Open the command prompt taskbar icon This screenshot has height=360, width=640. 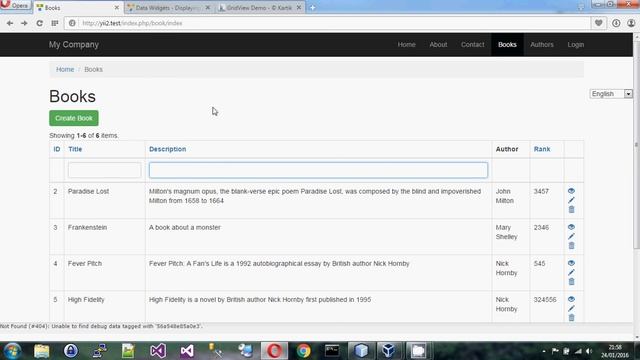tap(332, 351)
